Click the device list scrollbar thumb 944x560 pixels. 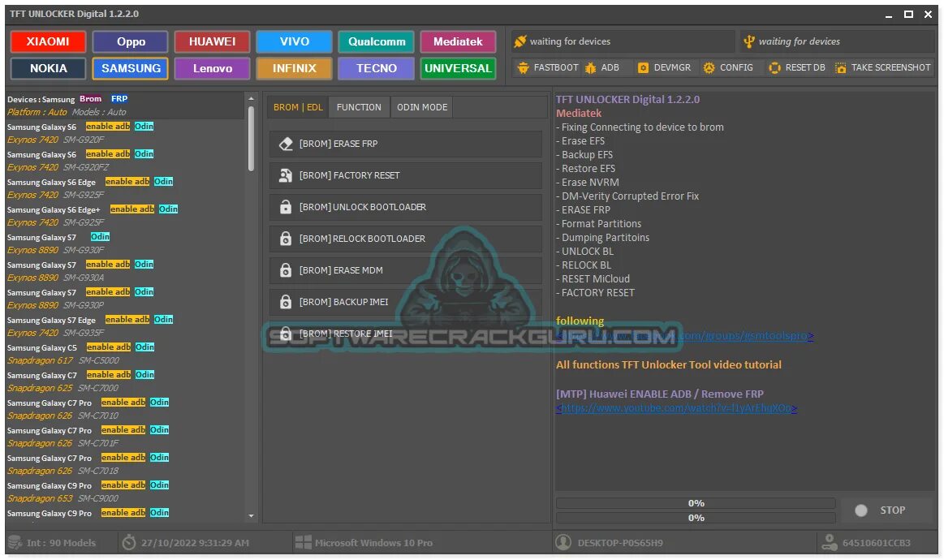[x=251, y=138]
